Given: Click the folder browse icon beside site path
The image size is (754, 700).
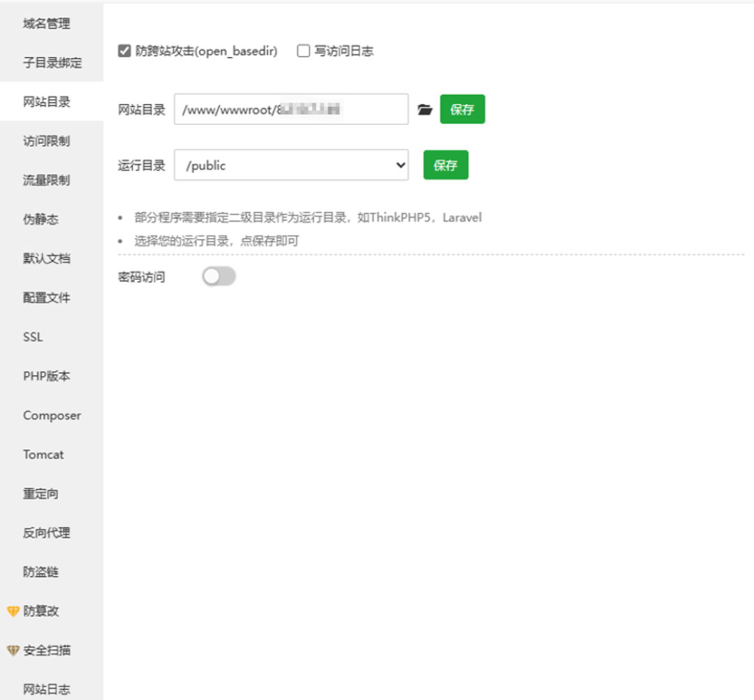Looking at the screenshot, I should point(424,110).
